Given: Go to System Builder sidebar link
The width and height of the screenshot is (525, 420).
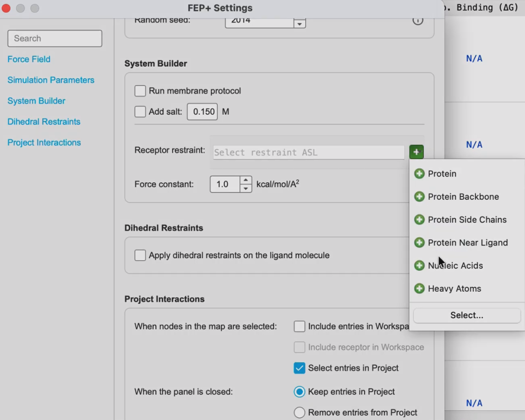Looking at the screenshot, I should [x=36, y=101].
